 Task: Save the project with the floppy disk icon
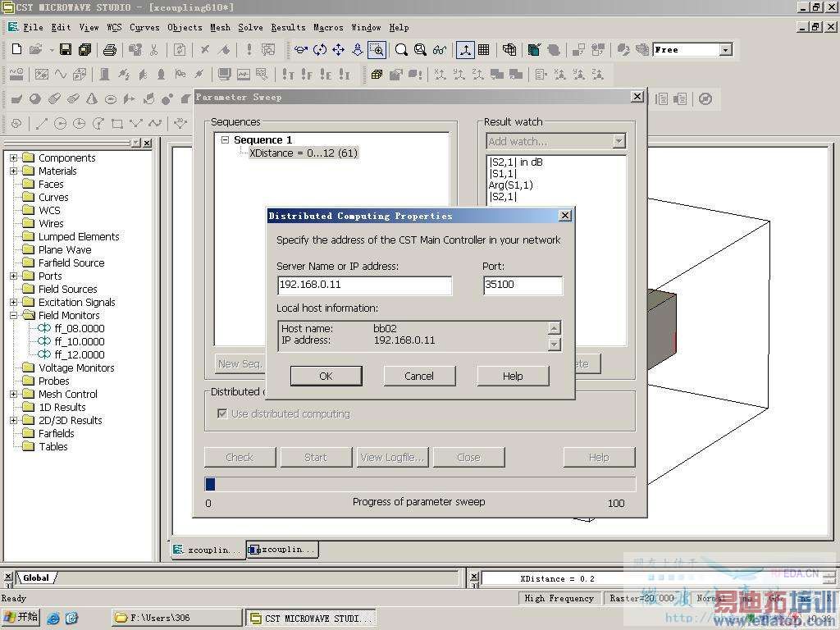(66, 49)
